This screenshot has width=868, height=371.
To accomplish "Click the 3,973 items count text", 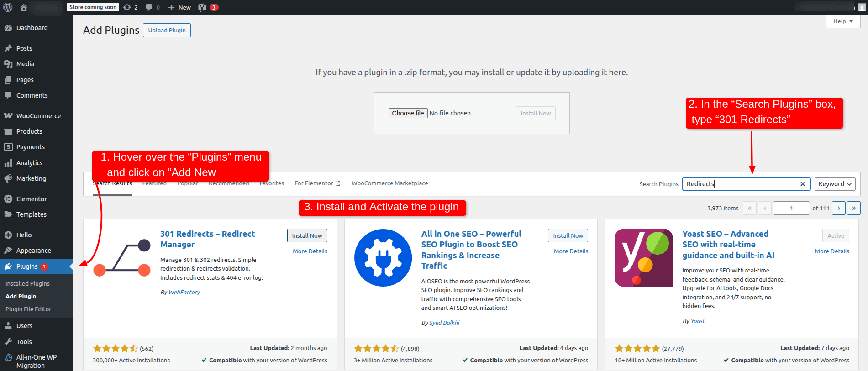I will (723, 209).
